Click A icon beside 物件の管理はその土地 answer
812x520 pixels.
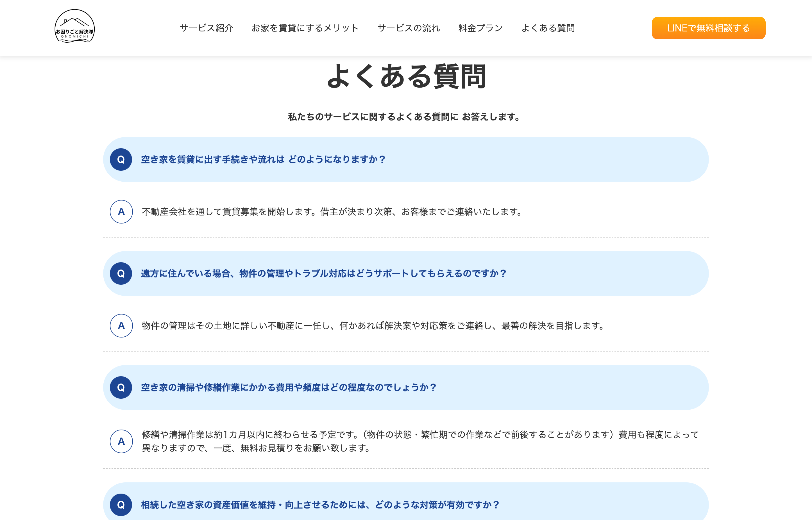(121, 326)
